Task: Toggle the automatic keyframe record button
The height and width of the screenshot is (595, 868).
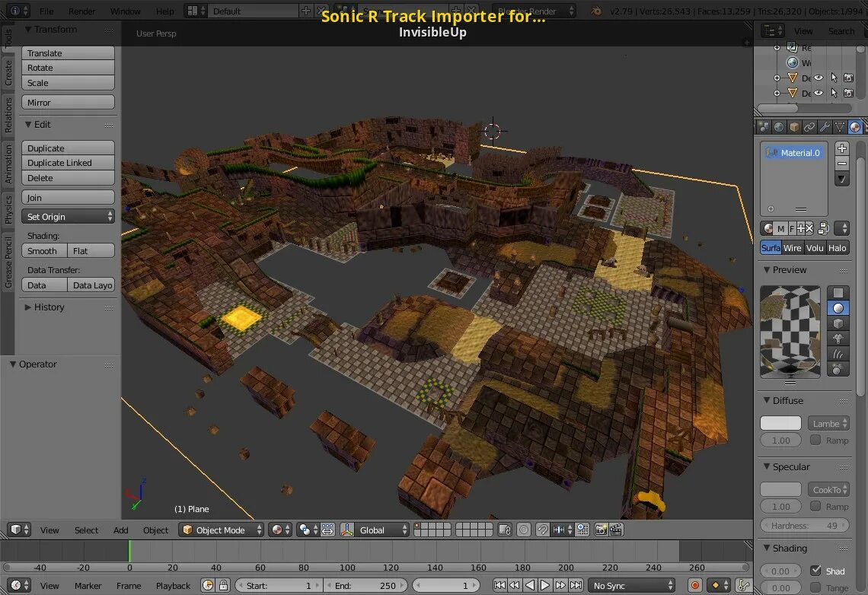Action: (x=694, y=585)
